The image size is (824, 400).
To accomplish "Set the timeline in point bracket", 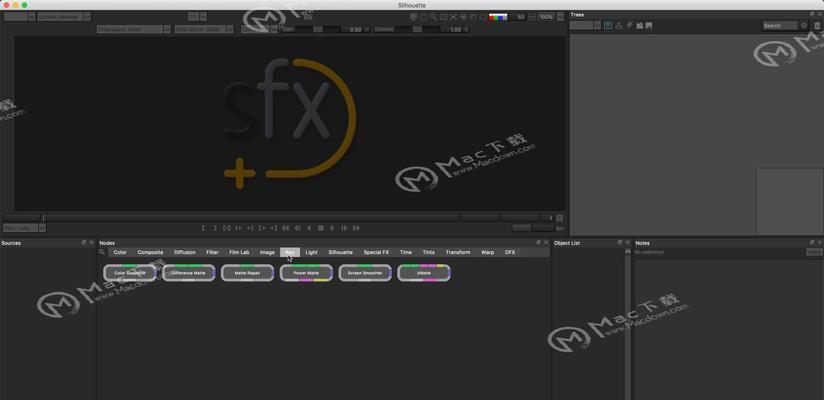I will tap(204, 228).
